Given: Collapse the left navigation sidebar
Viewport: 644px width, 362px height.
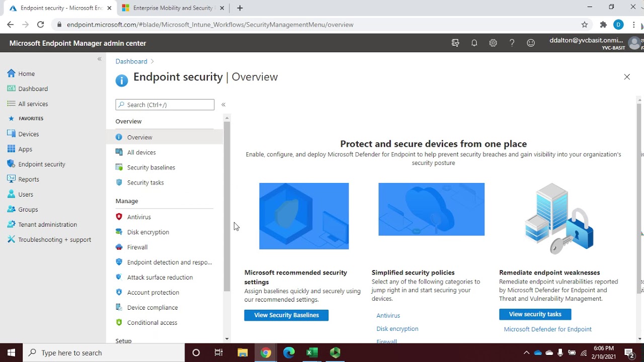Looking at the screenshot, I should pos(99,59).
